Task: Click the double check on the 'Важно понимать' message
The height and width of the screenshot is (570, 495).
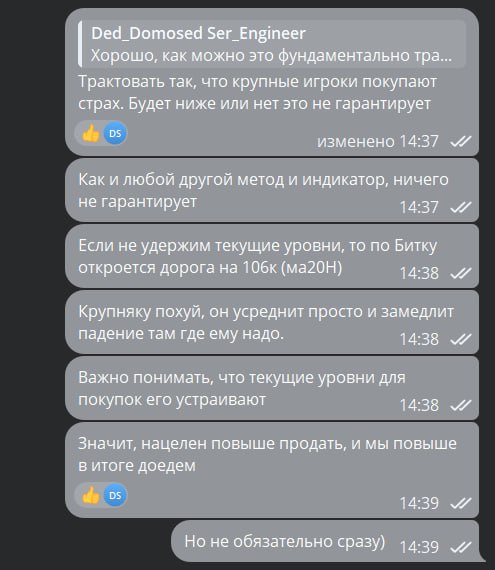Action: [460, 405]
